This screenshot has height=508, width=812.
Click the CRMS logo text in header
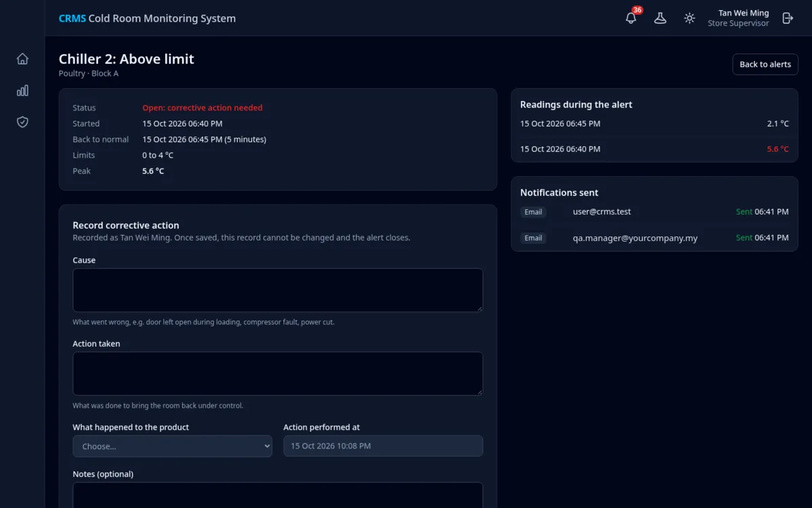pos(72,18)
